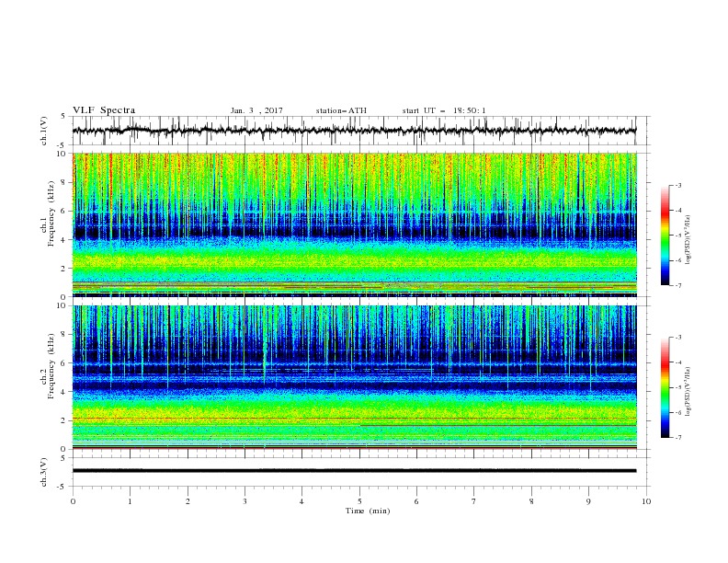Click the "4" kHz tick of ch.1 spectrogram
This screenshot has width=728, height=563.
(x=65, y=240)
